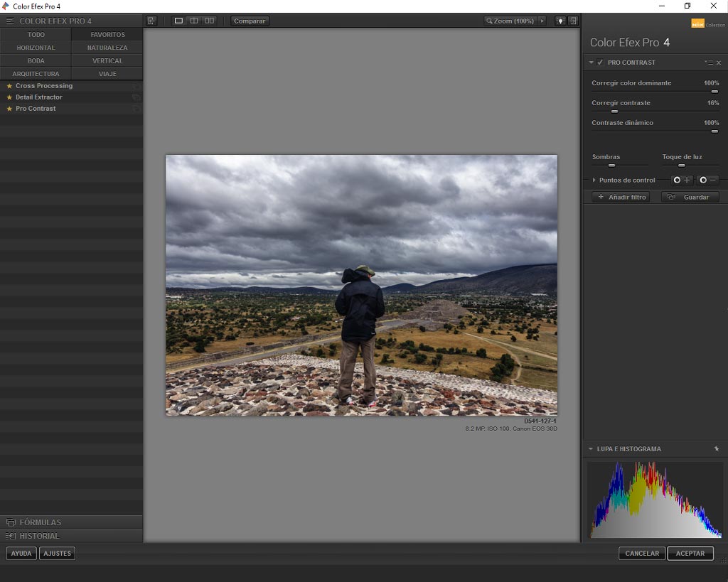
Task: Click the histogram graph
Action: coord(655,500)
